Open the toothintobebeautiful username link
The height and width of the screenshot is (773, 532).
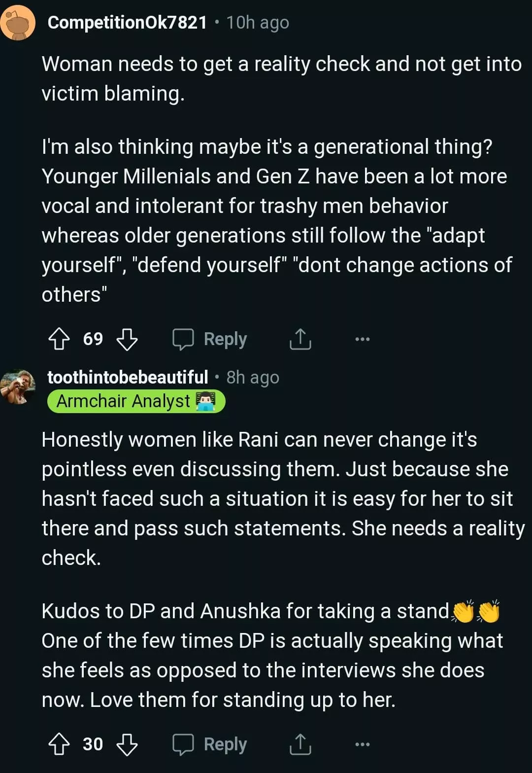128,377
